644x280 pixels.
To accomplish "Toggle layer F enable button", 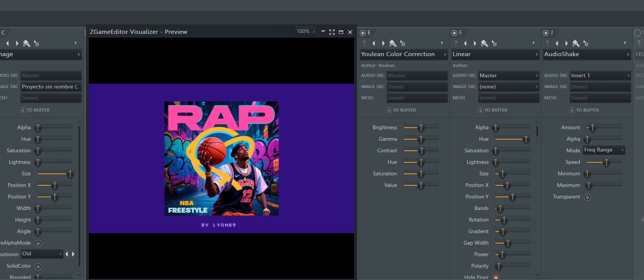I will [x=454, y=33].
